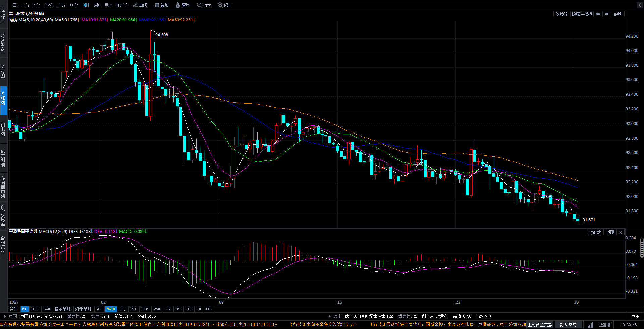Switch sub-chart to OBV indicator
The height and width of the screenshot is (329, 644).
(x=168, y=309)
